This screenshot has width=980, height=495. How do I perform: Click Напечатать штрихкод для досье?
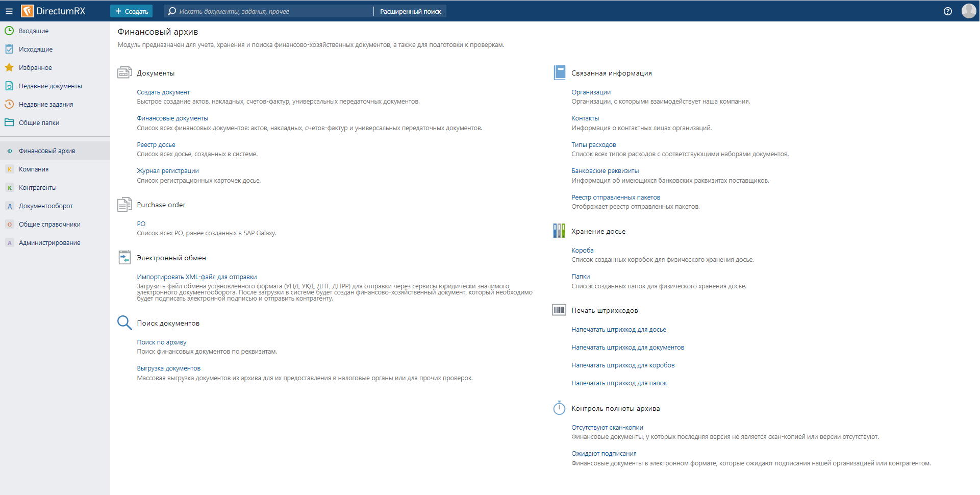tap(619, 330)
